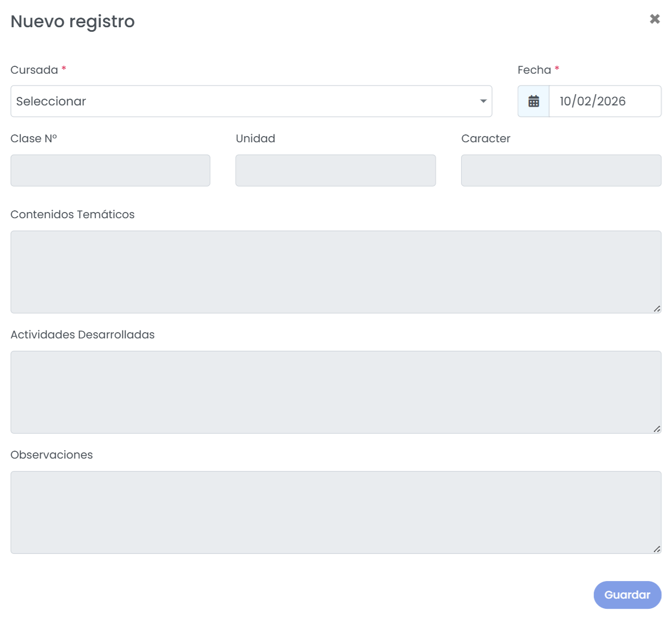Focus the Observaciones text area

(336, 512)
